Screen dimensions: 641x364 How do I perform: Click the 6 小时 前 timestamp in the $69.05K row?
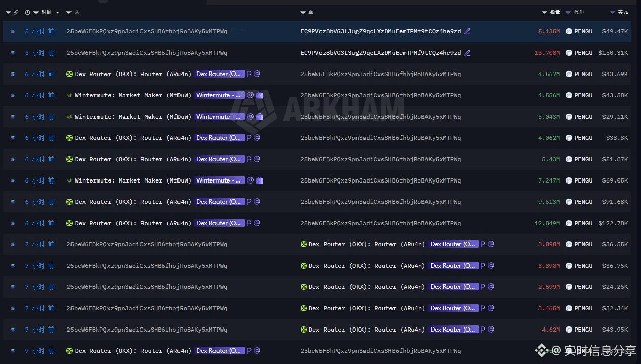(40, 180)
